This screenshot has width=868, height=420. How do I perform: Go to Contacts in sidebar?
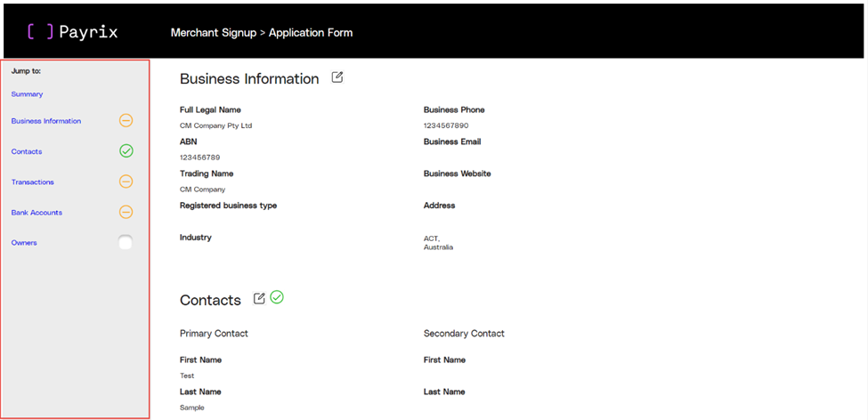coord(27,151)
